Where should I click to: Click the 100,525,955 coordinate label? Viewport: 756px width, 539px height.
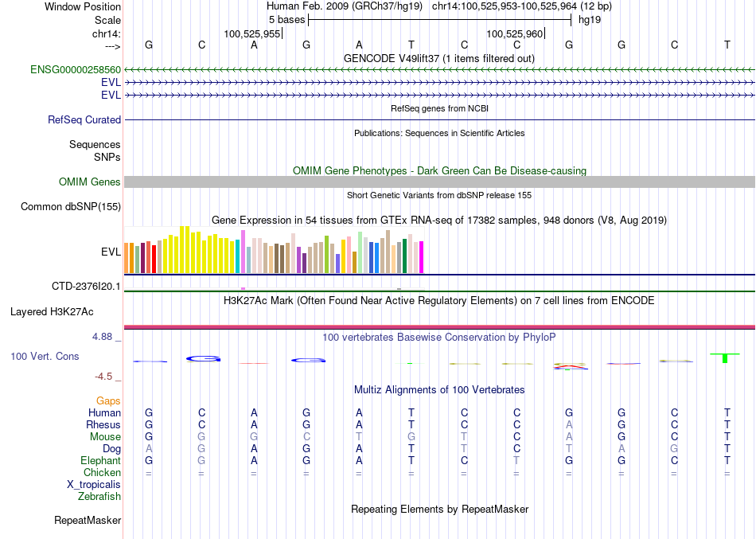(251, 33)
